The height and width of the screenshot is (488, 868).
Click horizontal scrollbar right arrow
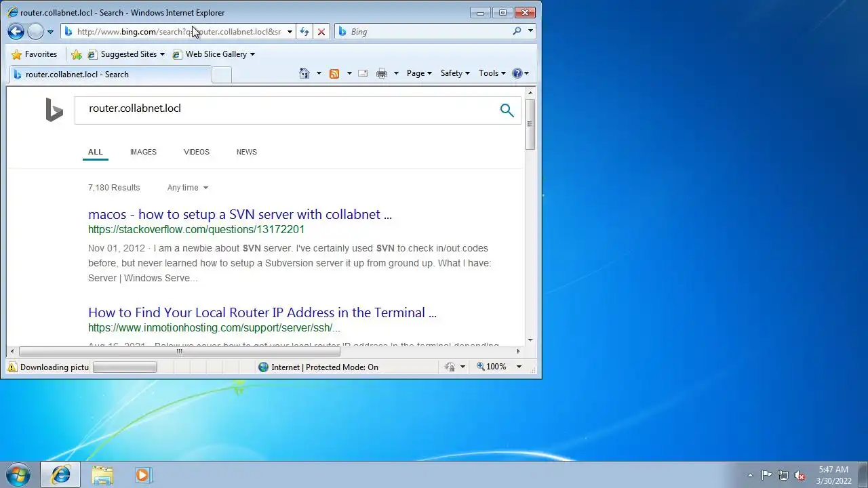[519, 351]
